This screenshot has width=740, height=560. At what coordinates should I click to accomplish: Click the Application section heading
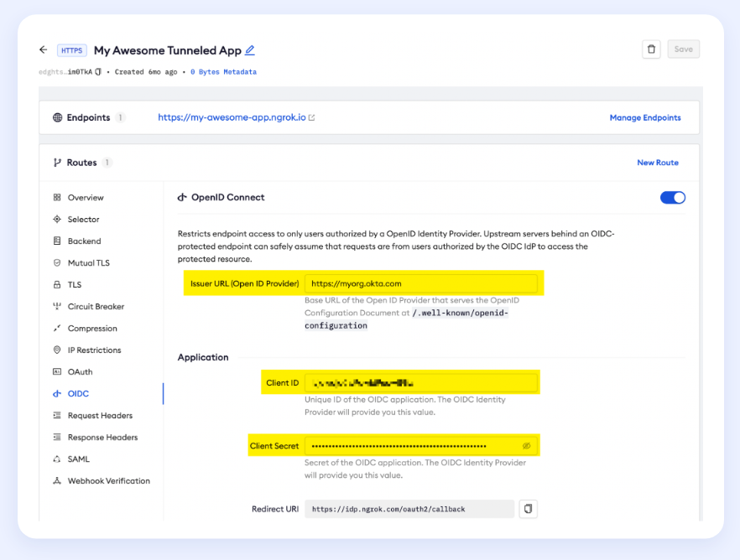[x=203, y=357]
